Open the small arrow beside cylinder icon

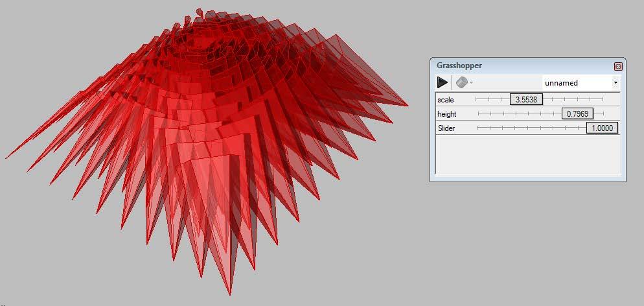pyautogui.click(x=471, y=83)
